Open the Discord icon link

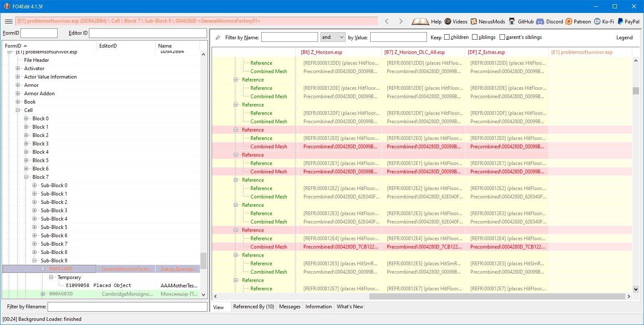540,21
